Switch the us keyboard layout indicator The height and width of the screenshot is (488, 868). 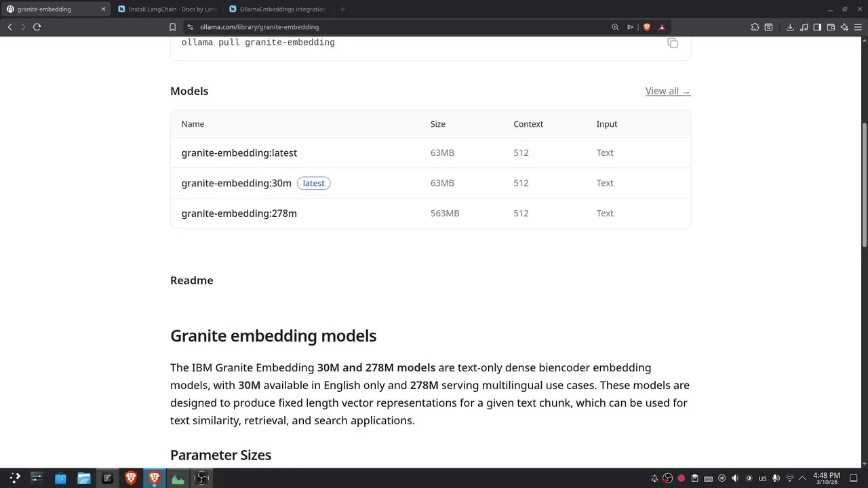(763, 479)
